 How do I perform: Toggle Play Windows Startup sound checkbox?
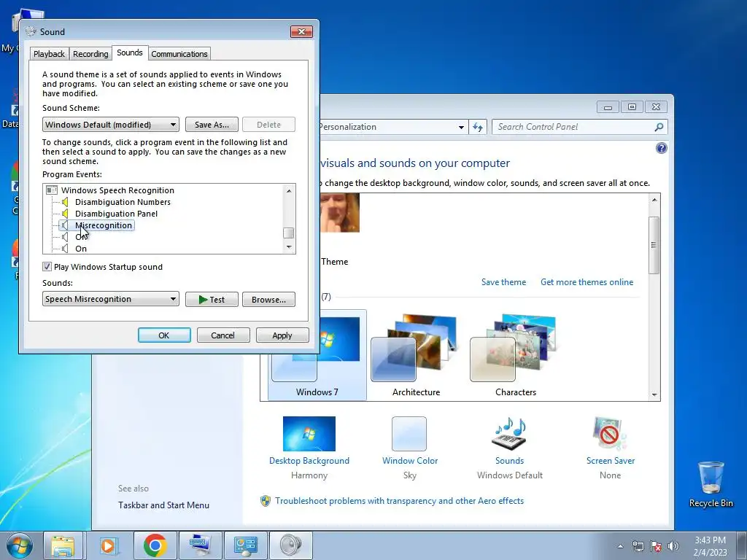pos(47,267)
